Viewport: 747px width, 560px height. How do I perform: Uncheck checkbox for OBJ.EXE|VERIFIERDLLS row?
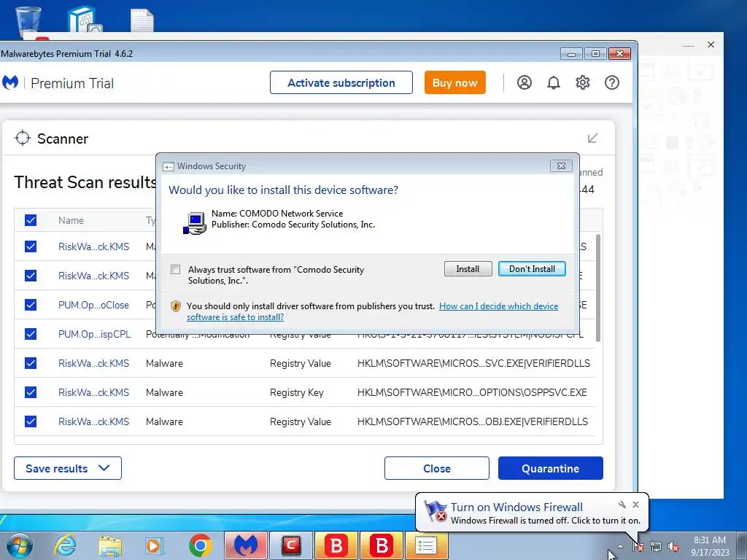pyautogui.click(x=31, y=421)
